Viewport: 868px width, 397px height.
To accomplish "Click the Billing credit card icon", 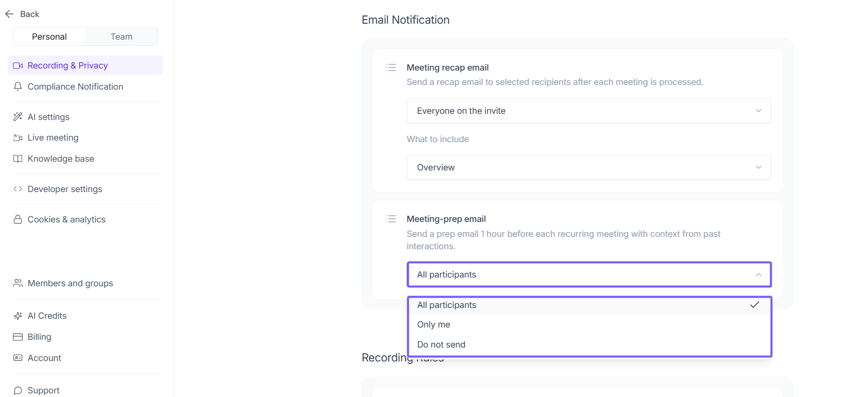I will (18, 337).
